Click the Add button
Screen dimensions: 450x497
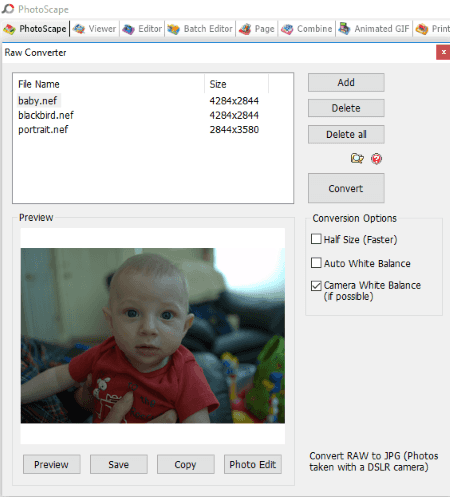pyautogui.click(x=346, y=82)
